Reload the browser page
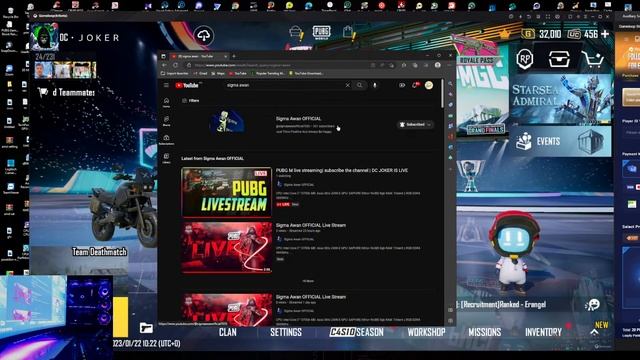 click(x=176, y=65)
